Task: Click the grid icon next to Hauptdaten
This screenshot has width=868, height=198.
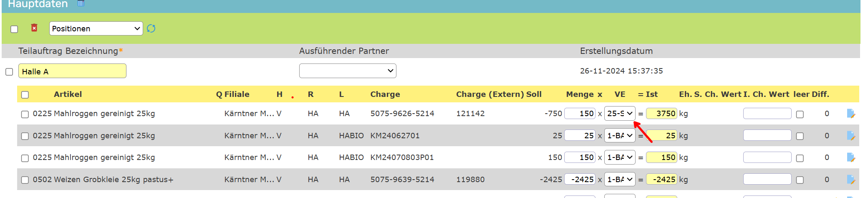Action: coord(81,3)
